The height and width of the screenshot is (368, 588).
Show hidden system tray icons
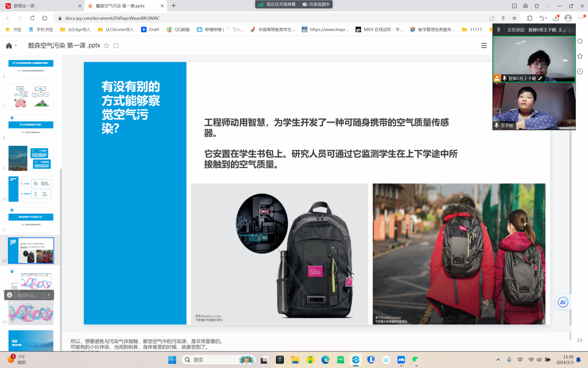pyautogui.click(x=498, y=360)
